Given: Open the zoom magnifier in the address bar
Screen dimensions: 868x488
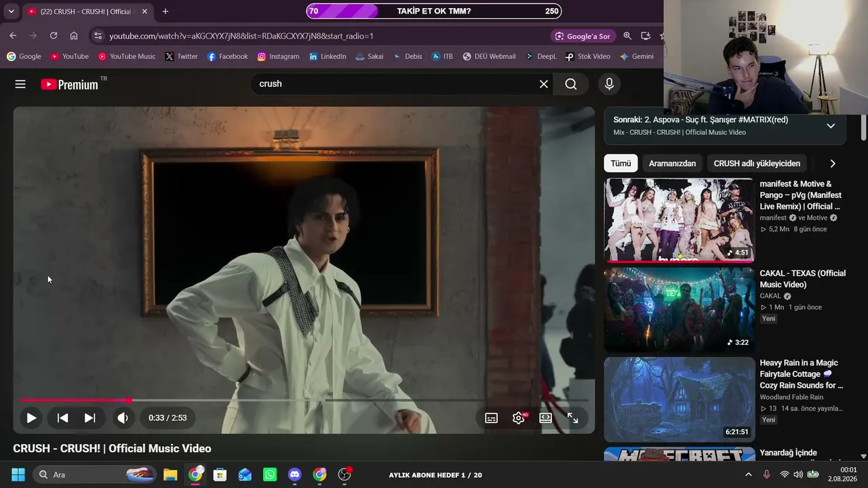Looking at the screenshot, I should point(627,36).
